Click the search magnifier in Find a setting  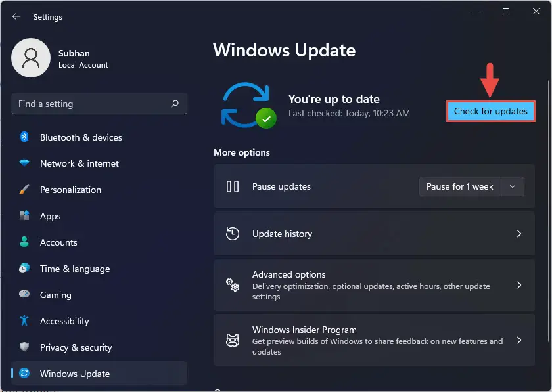174,104
